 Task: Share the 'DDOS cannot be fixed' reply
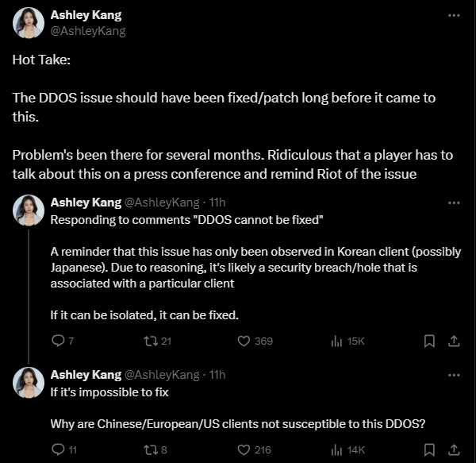tap(454, 341)
